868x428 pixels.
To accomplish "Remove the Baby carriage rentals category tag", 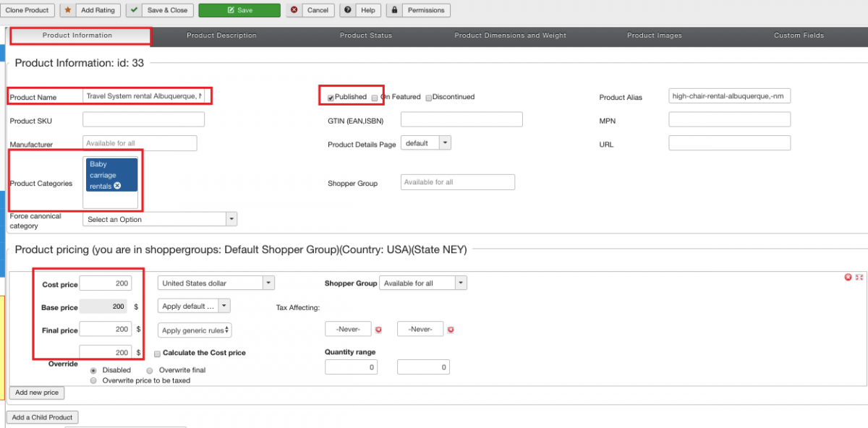I will pyautogui.click(x=117, y=186).
